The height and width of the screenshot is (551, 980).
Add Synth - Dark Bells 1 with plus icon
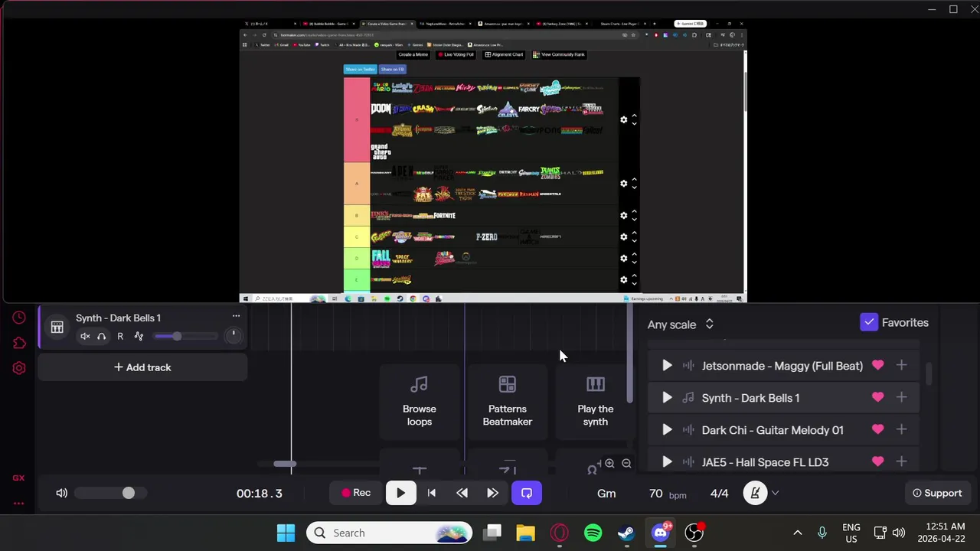pos(901,397)
